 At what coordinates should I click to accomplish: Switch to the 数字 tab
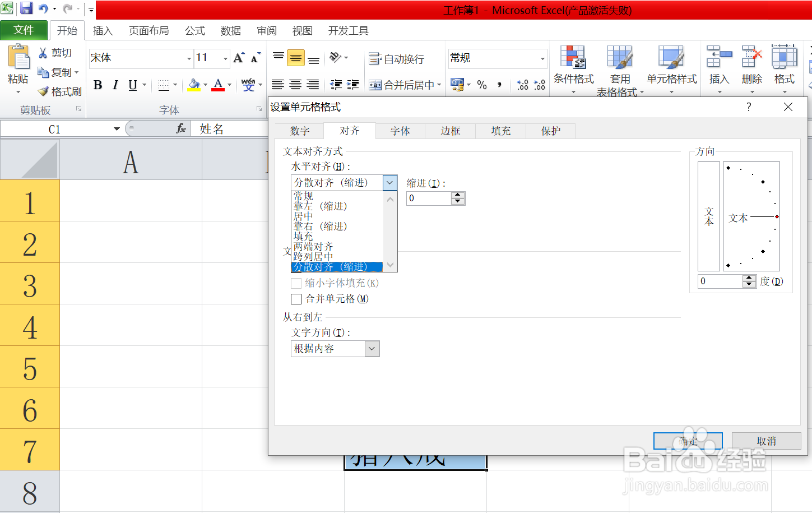[x=300, y=131]
